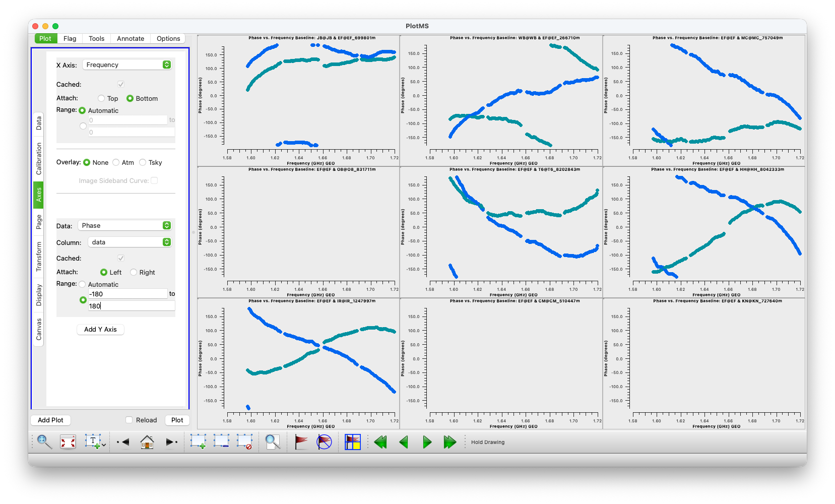Click the green Next page arrow
Viewport: 835px width, 504px height.
(x=427, y=442)
